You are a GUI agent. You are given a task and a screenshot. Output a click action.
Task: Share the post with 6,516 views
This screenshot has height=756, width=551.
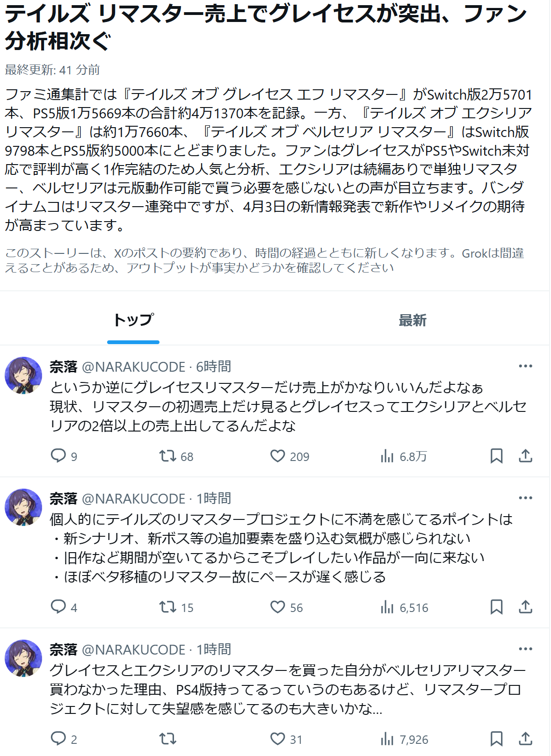coord(526,607)
